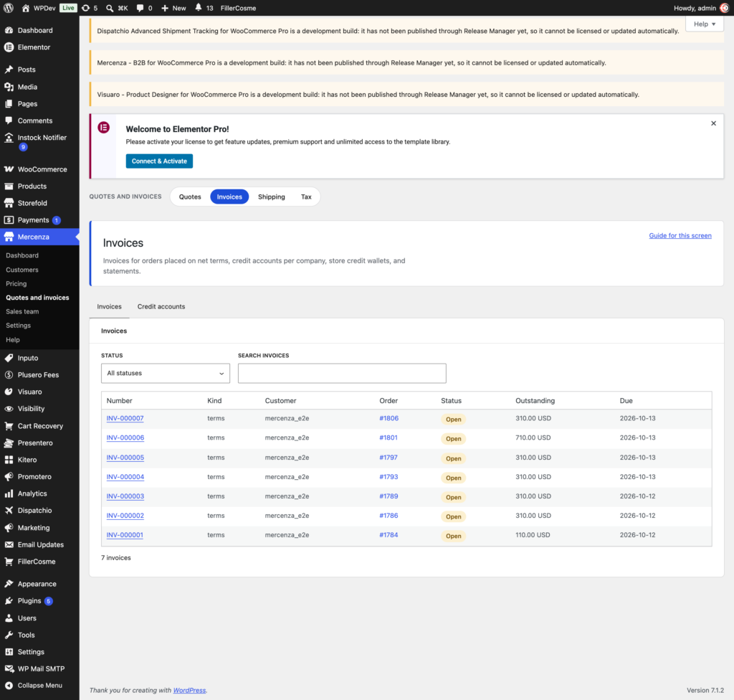Image resolution: width=734 pixels, height=700 pixels.
Task: Click FillerCosme in the admin bar
Action: (x=238, y=8)
